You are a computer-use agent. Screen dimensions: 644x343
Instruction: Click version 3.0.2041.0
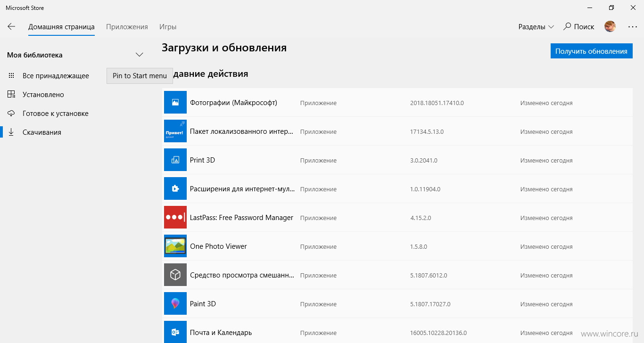[x=424, y=161]
